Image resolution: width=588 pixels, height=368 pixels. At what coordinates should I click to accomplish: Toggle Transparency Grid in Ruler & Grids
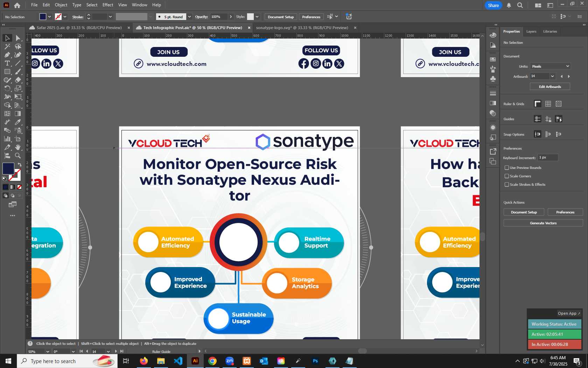click(x=559, y=104)
